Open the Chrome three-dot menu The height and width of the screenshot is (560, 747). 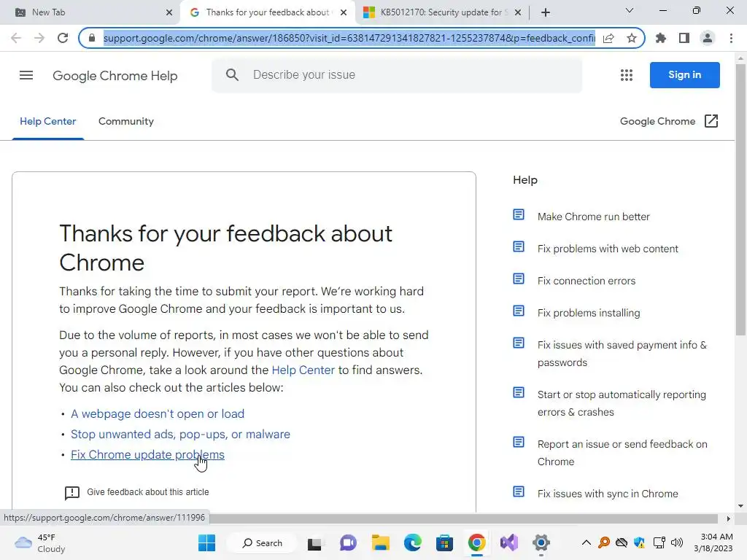[x=731, y=38]
